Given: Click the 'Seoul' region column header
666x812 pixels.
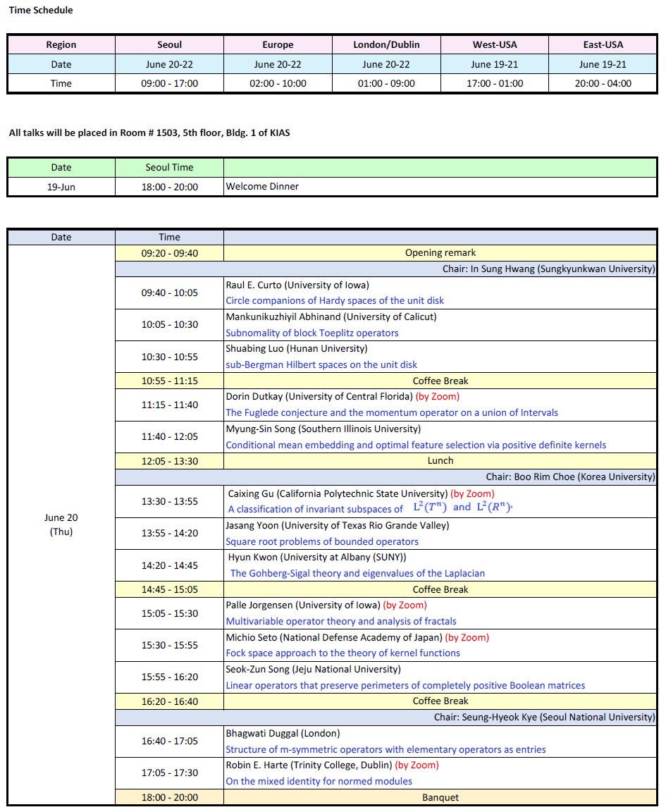Looking at the screenshot, I should (x=168, y=44).
